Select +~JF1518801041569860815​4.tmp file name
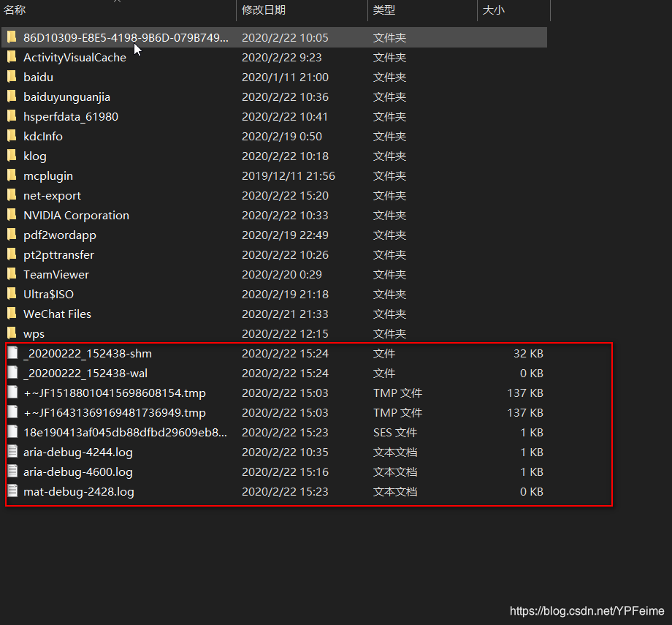 point(115,393)
